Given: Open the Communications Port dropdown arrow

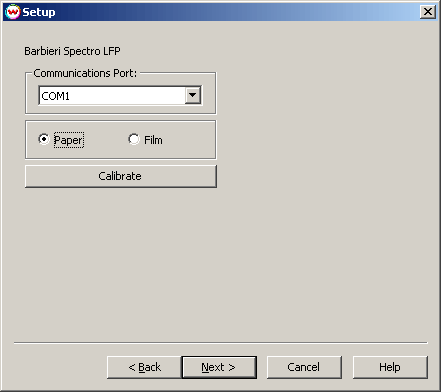Looking at the screenshot, I should [x=193, y=95].
